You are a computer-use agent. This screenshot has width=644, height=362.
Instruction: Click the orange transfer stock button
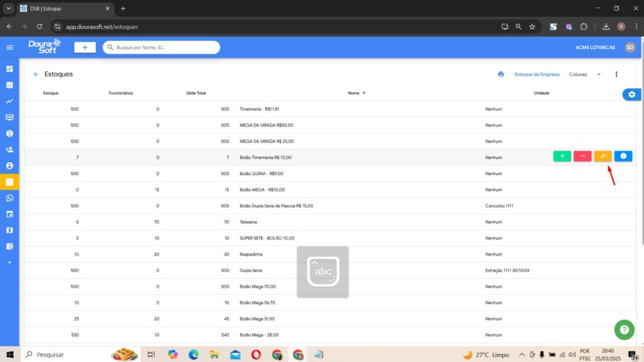[602, 156]
